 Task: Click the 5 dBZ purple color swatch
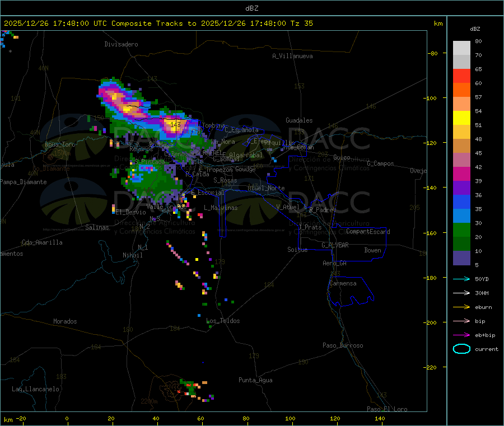point(461,258)
